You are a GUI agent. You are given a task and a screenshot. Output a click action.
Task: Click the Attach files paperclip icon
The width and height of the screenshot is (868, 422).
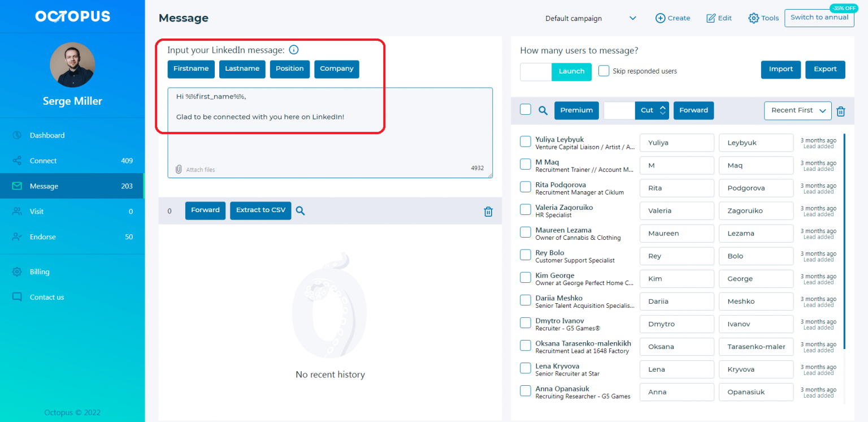pyautogui.click(x=179, y=169)
